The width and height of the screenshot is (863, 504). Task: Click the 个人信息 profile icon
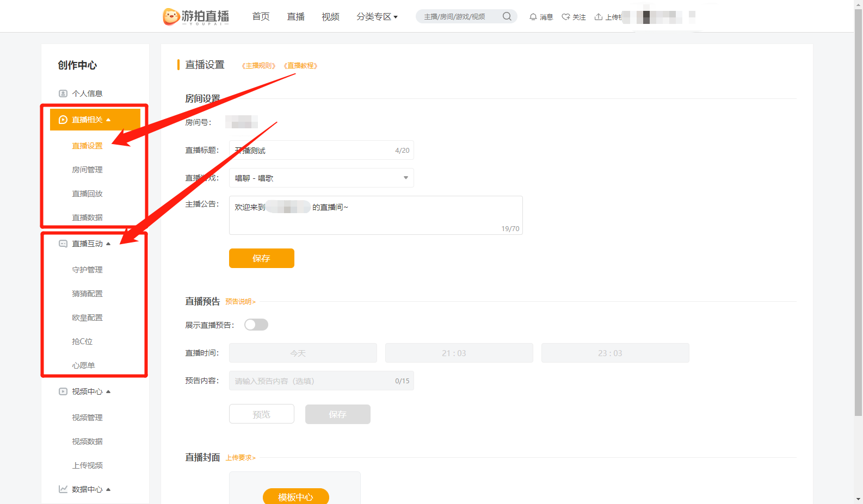[x=63, y=94]
